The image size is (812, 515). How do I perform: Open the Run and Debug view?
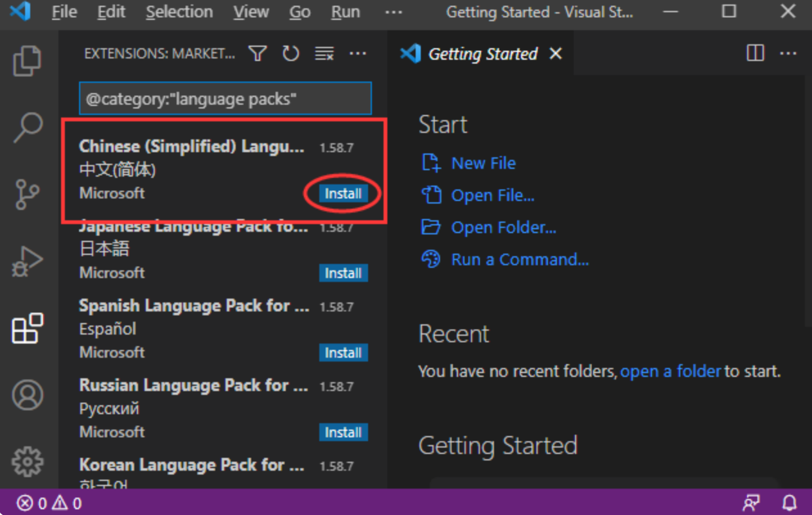(x=27, y=261)
